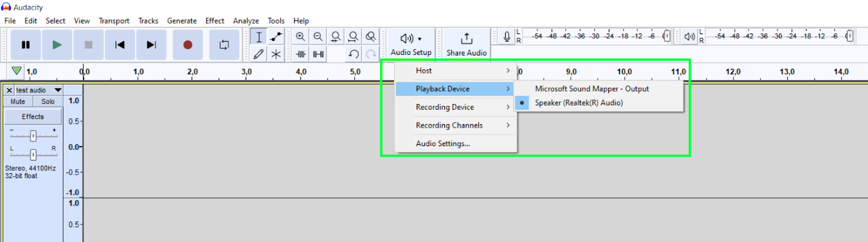Open the Help menu
The width and height of the screenshot is (868, 242).
pos(301,21)
